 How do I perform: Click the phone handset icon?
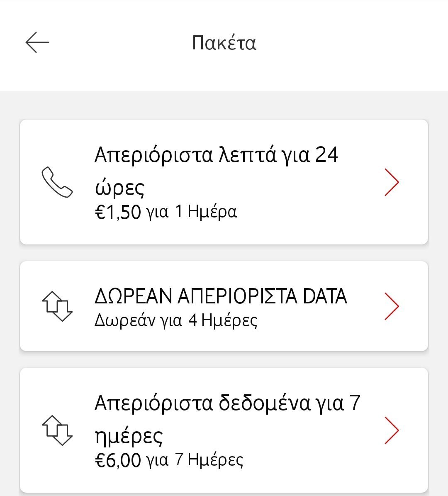[x=57, y=182]
